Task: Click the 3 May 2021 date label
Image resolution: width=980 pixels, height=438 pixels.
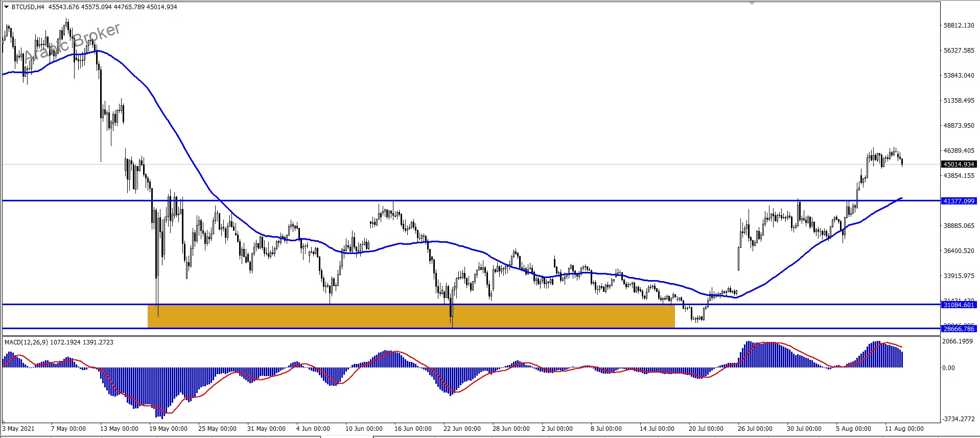Action: click(x=18, y=429)
